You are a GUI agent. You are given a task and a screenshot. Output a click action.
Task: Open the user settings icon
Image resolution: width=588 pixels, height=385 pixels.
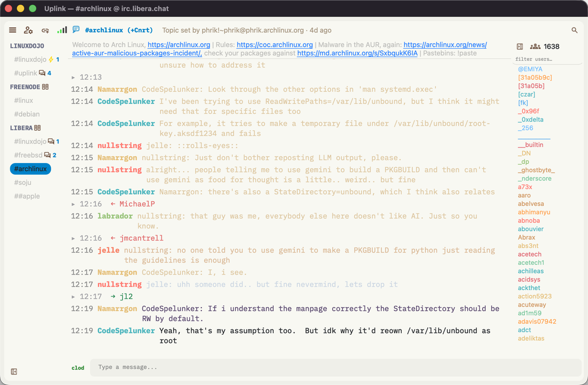click(x=28, y=30)
